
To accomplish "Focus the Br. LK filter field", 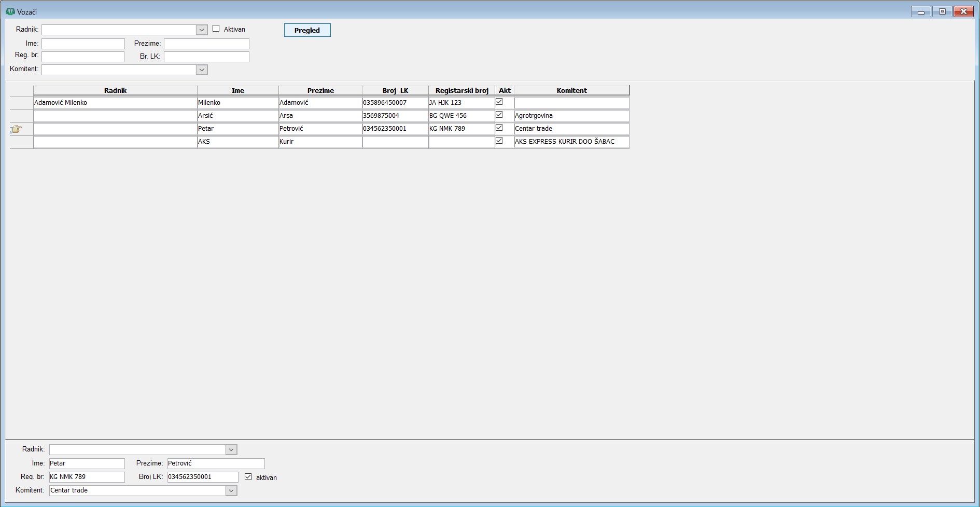I will [x=206, y=57].
